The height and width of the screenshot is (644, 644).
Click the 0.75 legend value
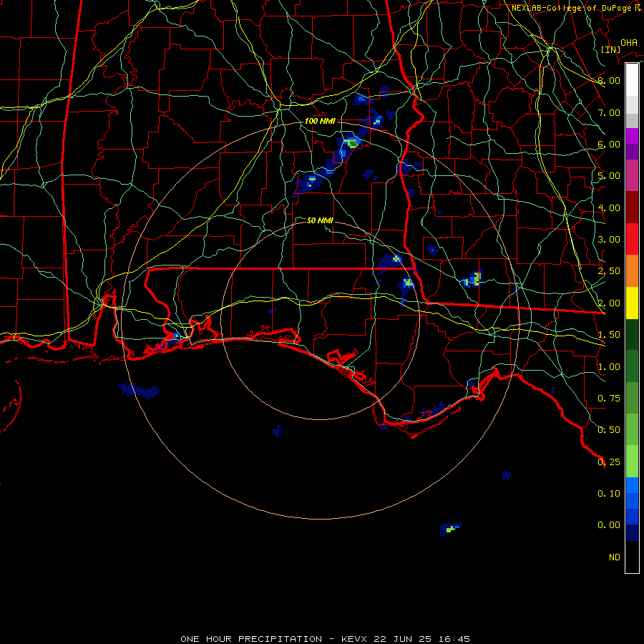tap(609, 399)
